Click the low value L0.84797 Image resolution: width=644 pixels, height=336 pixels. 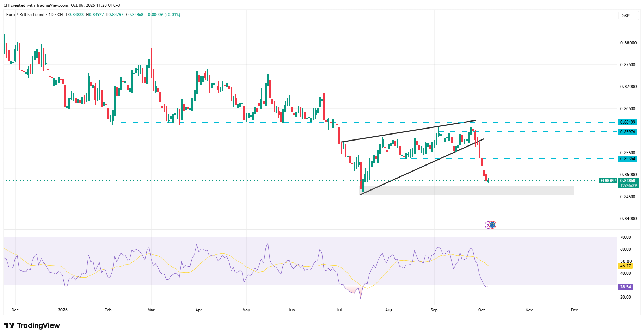[x=115, y=15]
